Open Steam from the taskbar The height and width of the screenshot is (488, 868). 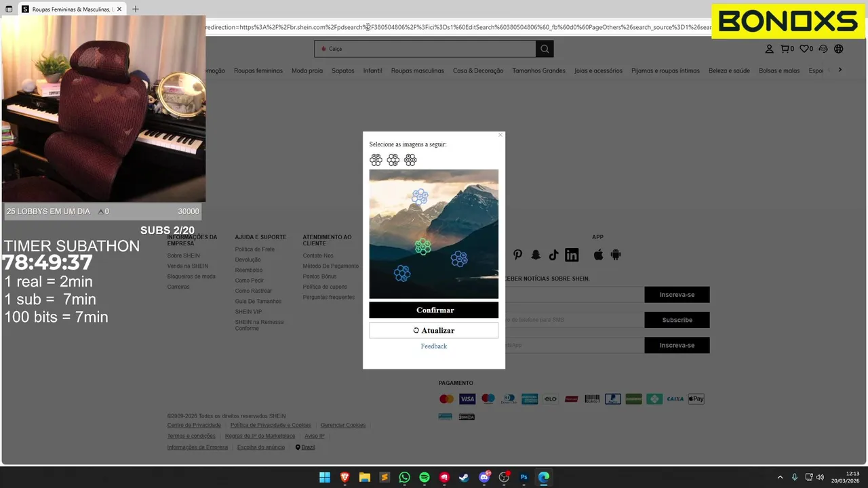click(464, 477)
